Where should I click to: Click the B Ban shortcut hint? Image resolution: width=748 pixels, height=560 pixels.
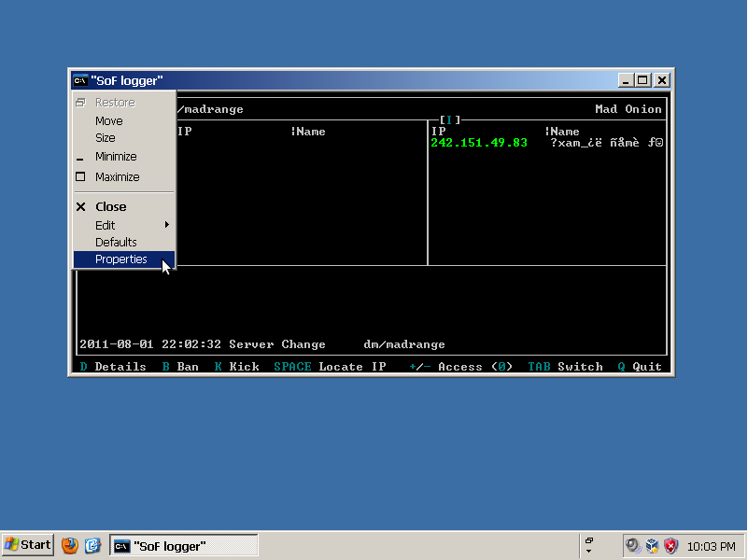pos(180,367)
